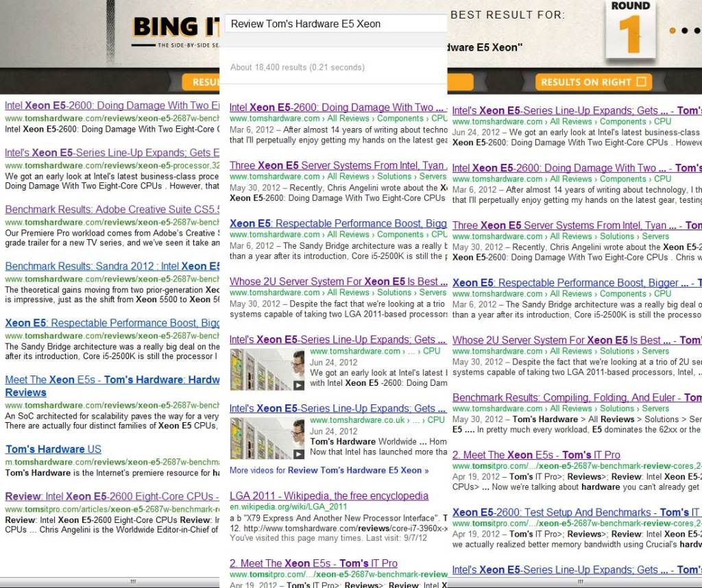Play the tomshardware.co.uk video thumbnail play icon
The height and width of the screenshot is (588, 702).
tap(299, 454)
